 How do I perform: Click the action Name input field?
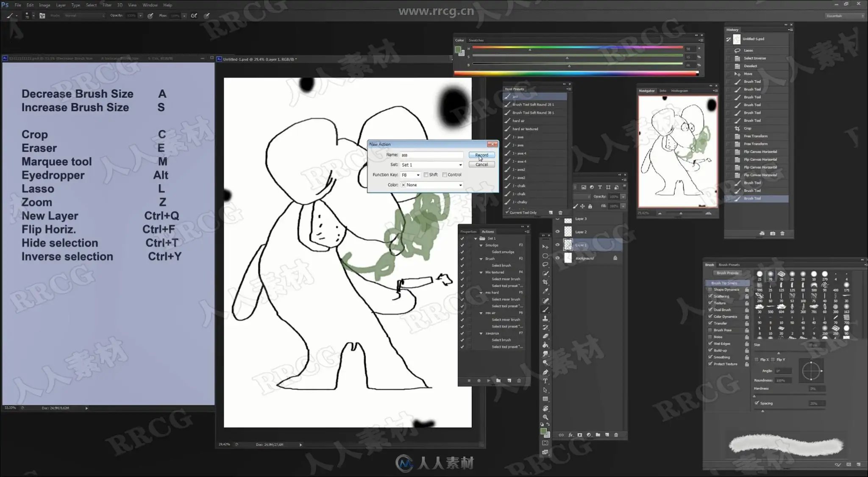[x=431, y=155]
